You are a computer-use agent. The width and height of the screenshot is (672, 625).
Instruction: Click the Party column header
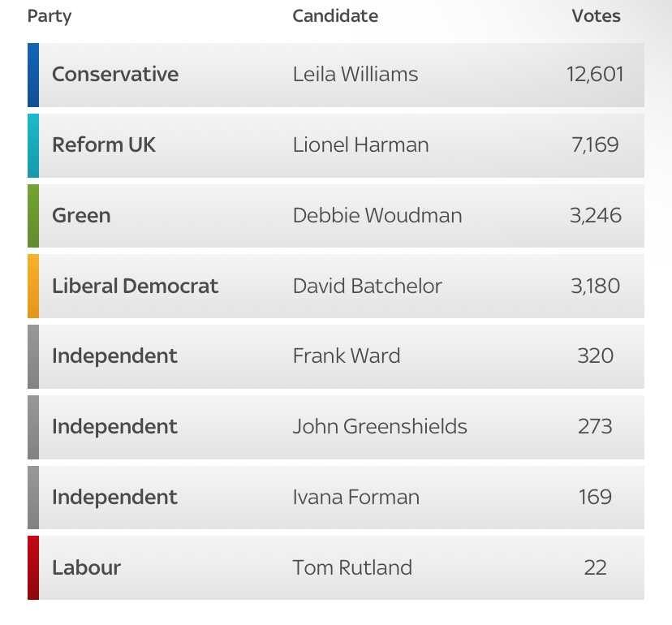click(50, 17)
